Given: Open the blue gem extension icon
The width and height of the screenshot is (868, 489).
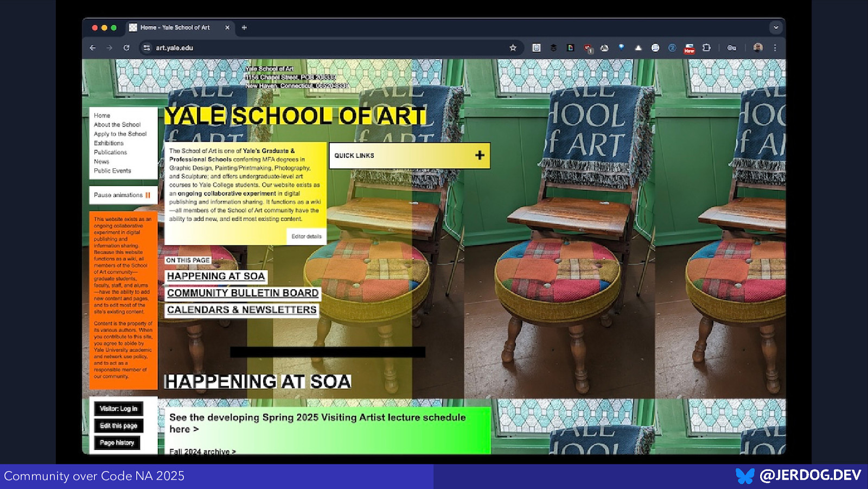Looking at the screenshot, I should [621, 48].
